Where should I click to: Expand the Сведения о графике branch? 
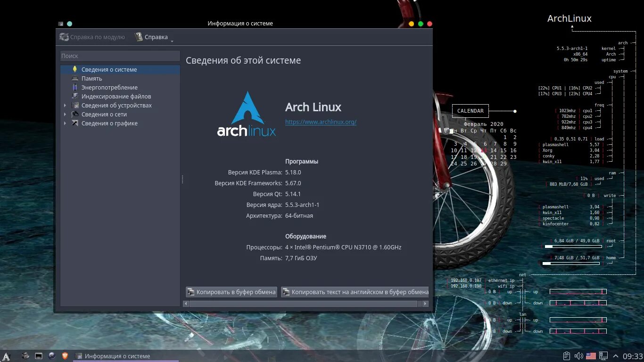point(65,123)
